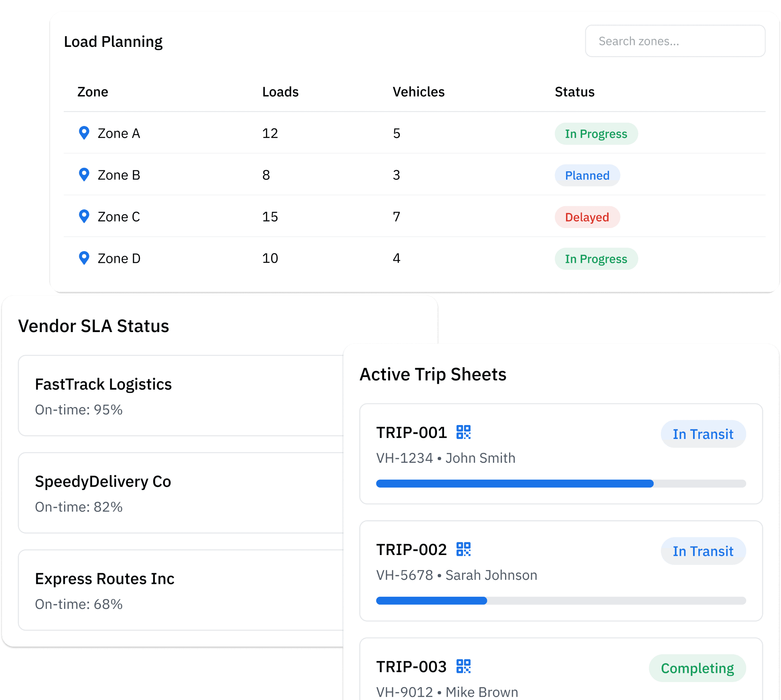Click the Zone C location pin icon
The image size is (781, 700).
coord(84,216)
